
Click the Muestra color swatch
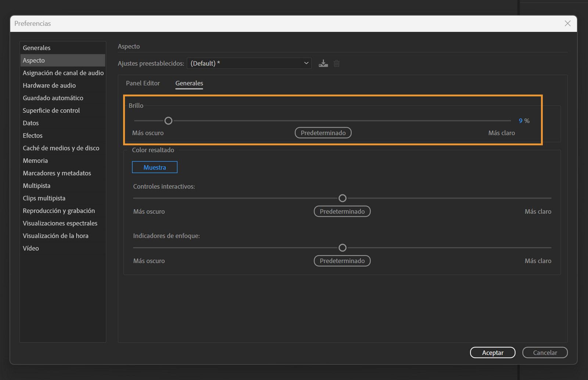pyautogui.click(x=155, y=167)
